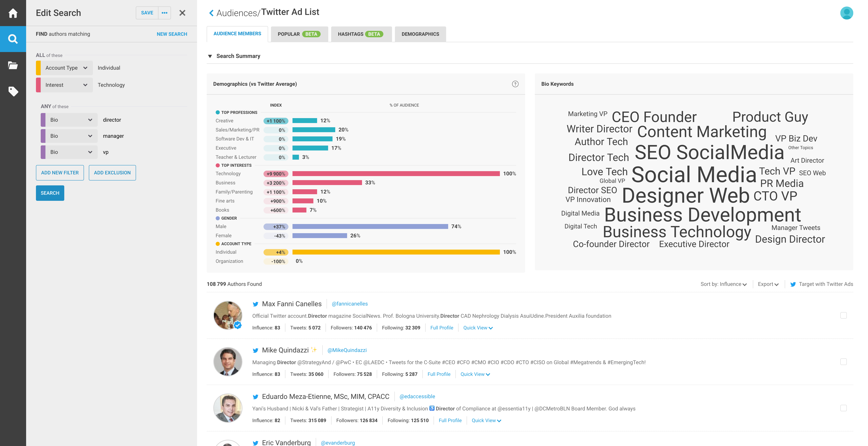Select the tag icon in the sidebar

point(13,91)
